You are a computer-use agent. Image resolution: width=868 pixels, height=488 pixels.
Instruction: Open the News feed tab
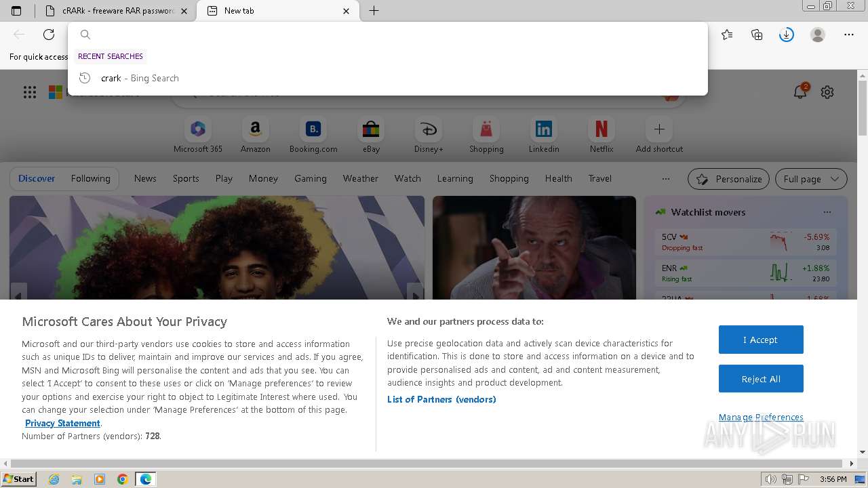click(x=145, y=178)
